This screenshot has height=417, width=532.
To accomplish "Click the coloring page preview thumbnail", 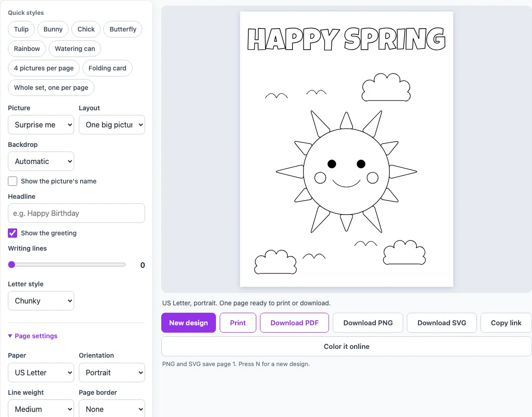I will 347,149.
